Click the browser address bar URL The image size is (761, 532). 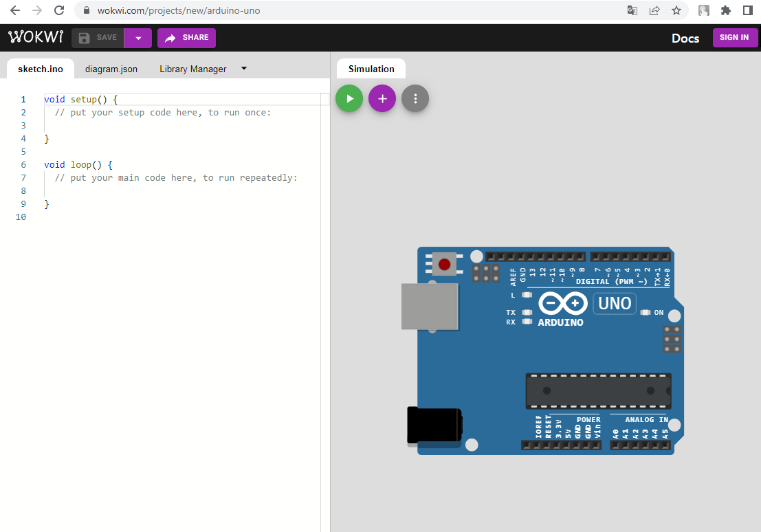click(x=179, y=11)
